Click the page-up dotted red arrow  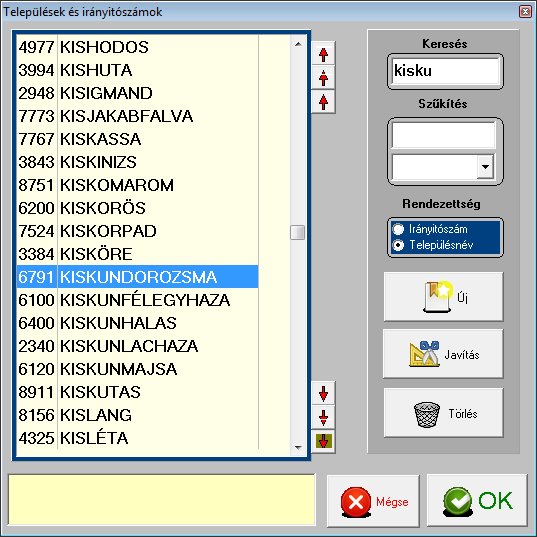pos(323,78)
